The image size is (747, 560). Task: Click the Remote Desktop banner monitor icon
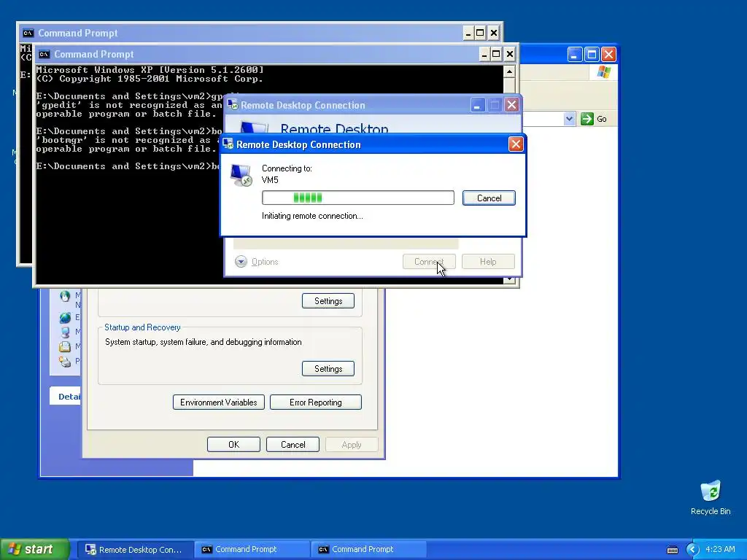(x=253, y=127)
